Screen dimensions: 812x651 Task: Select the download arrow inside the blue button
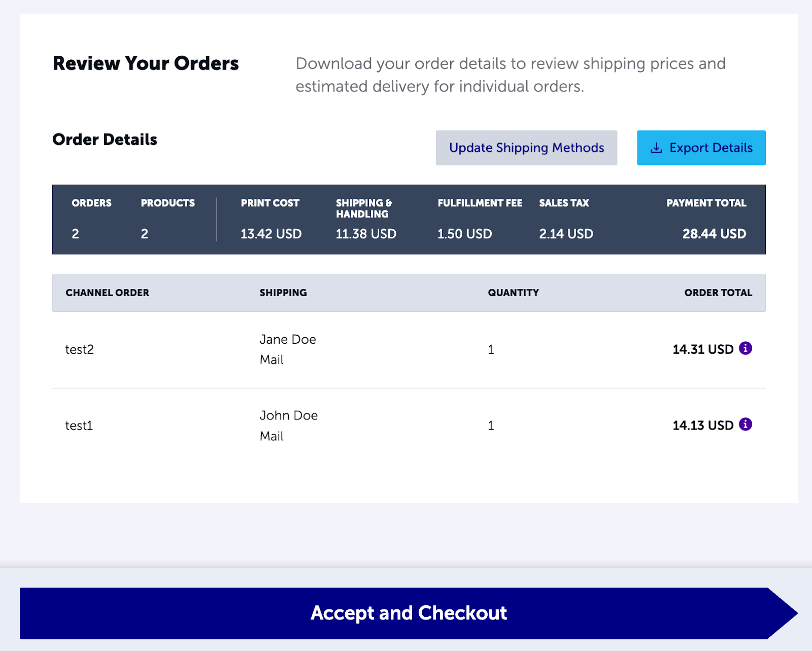point(657,148)
